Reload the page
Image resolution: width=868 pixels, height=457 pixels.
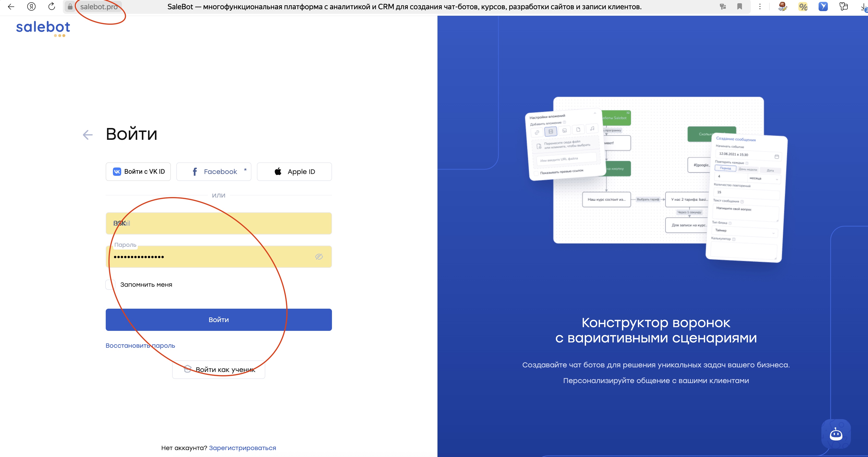pos(51,6)
